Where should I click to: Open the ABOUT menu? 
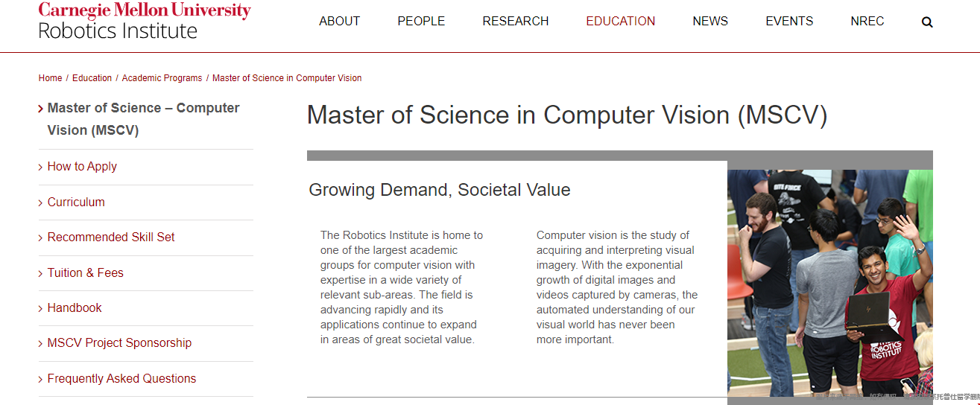(x=340, y=22)
